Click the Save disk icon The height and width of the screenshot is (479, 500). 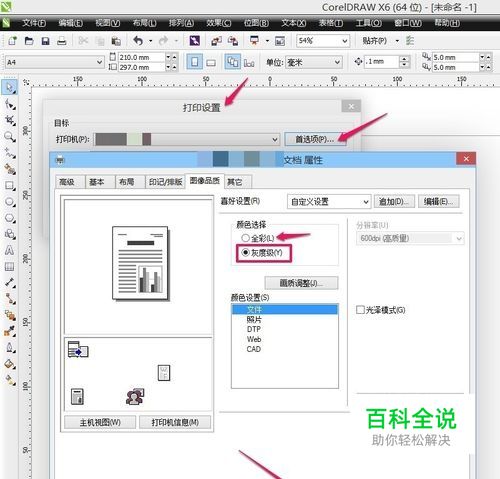(45, 41)
